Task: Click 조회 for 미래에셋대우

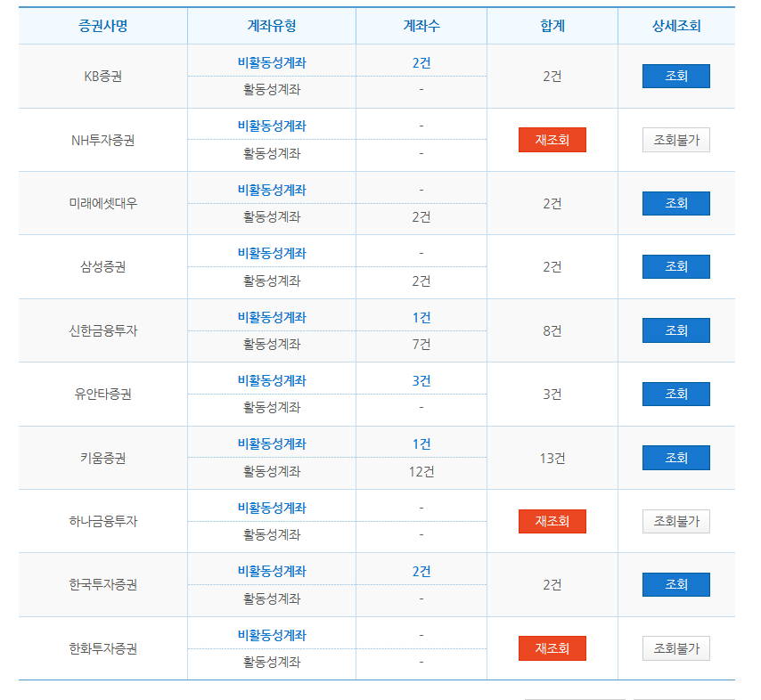Action: pos(675,203)
